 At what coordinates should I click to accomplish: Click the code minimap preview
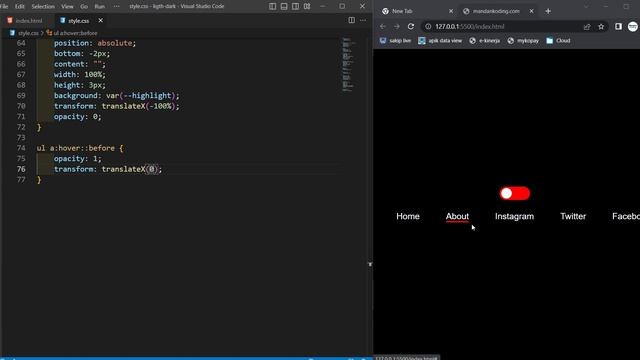pos(348,64)
